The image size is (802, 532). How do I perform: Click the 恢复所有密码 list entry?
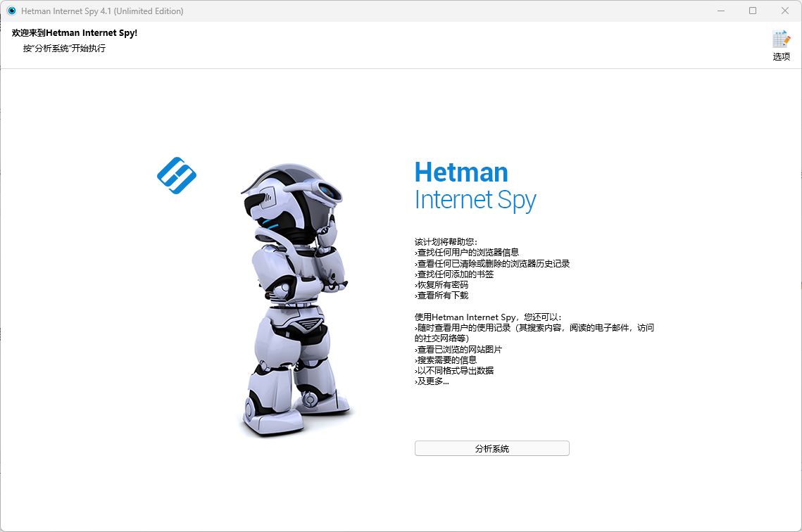click(443, 285)
